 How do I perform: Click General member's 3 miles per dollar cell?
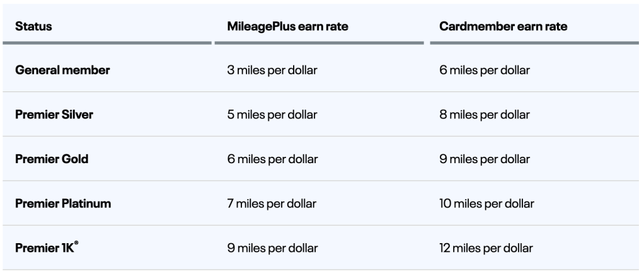click(x=272, y=71)
